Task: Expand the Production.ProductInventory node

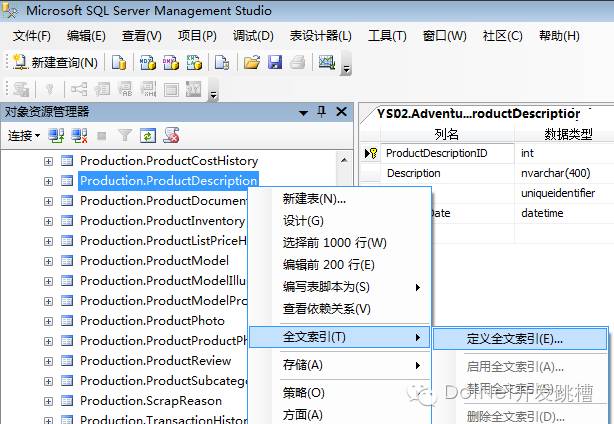Action: 48,221
